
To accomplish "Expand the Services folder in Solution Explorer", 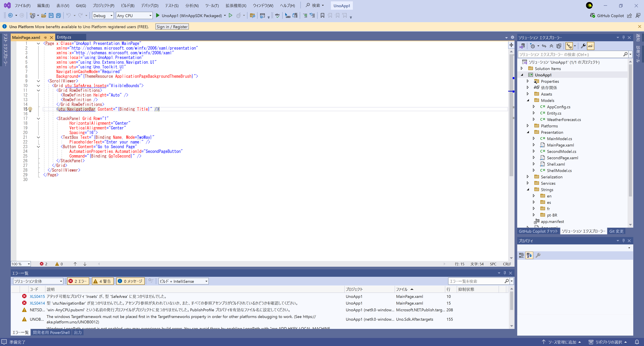I will [x=528, y=183].
